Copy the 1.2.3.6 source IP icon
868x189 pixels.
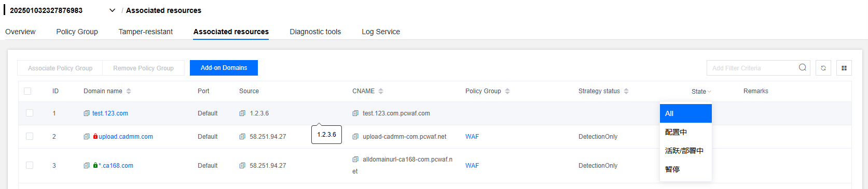click(x=242, y=113)
